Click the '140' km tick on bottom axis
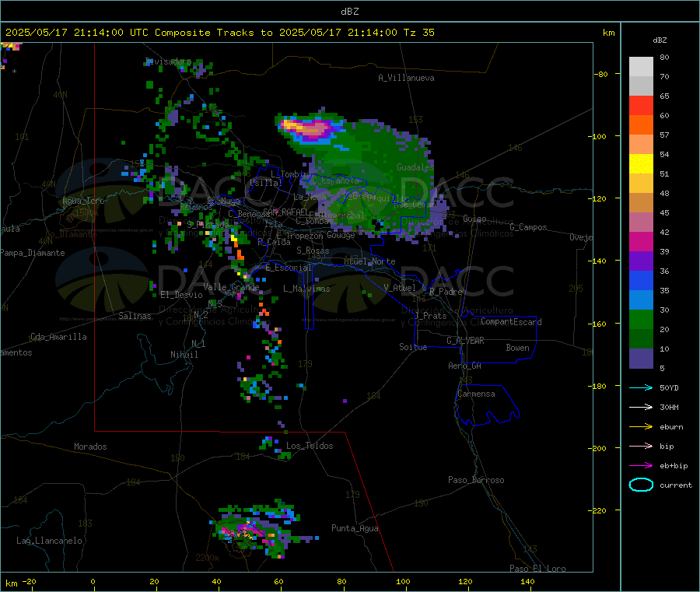 (527, 581)
